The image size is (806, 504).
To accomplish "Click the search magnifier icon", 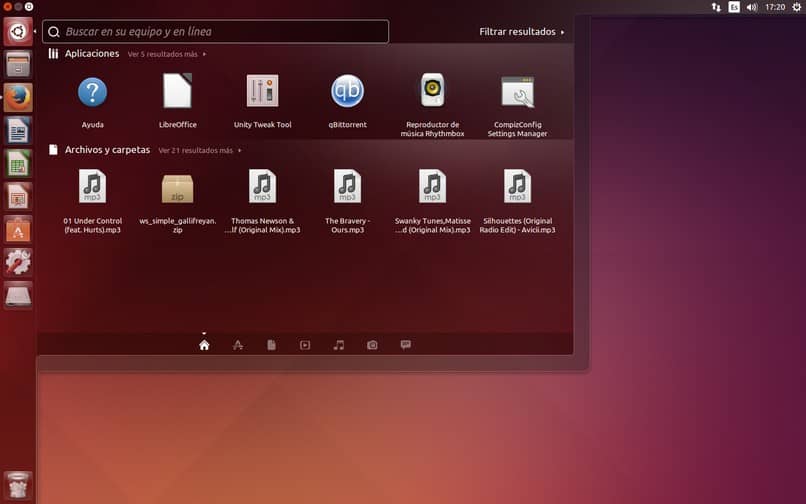I will tap(53, 32).
